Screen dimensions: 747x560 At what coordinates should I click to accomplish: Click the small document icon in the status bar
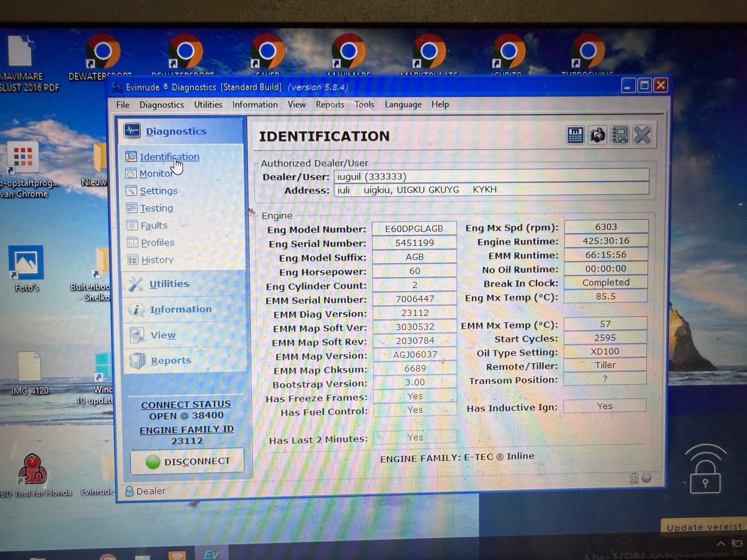[x=634, y=479]
